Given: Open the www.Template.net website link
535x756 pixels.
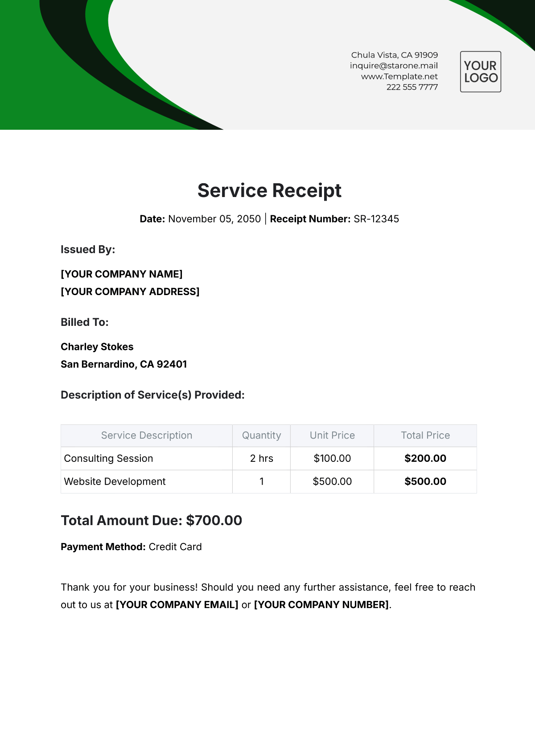Looking at the screenshot, I should tap(399, 76).
